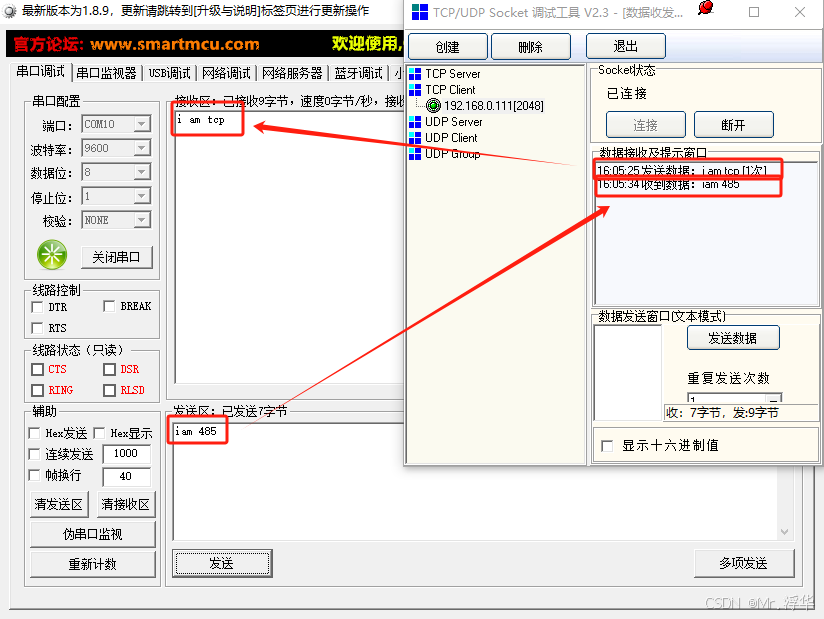Select the 192.168.0.111[2048] tree item
824x619 pixels.
(x=493, y=106)
